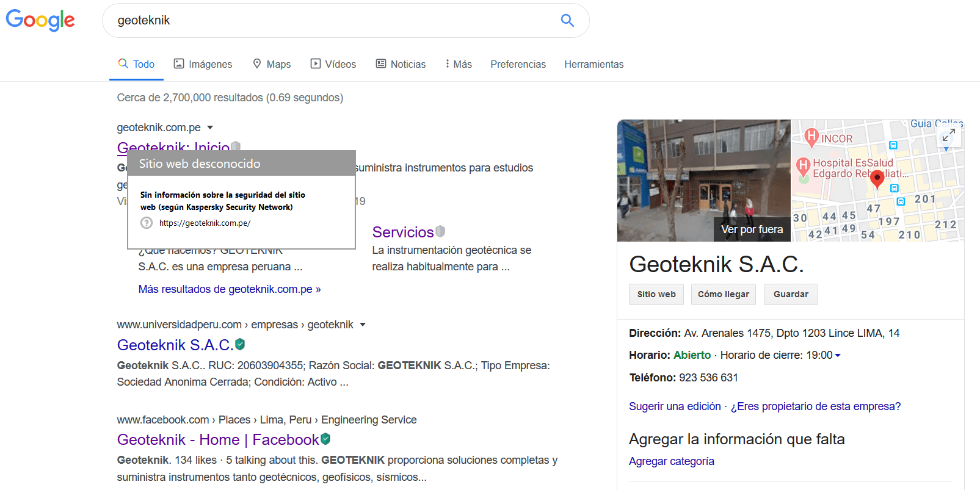Click green shield beside Geoteknik S.A.C. result
The image size is (980, 490).
[240, 344]
